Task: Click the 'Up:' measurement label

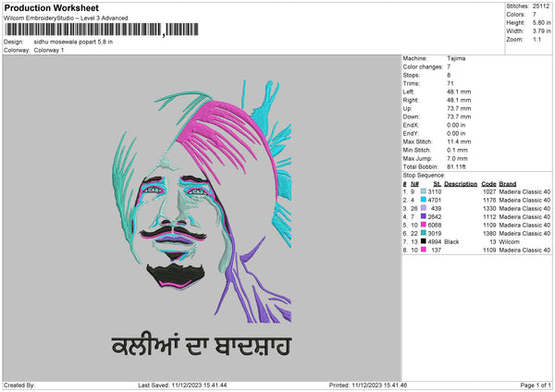Action: tap(407, 108)
